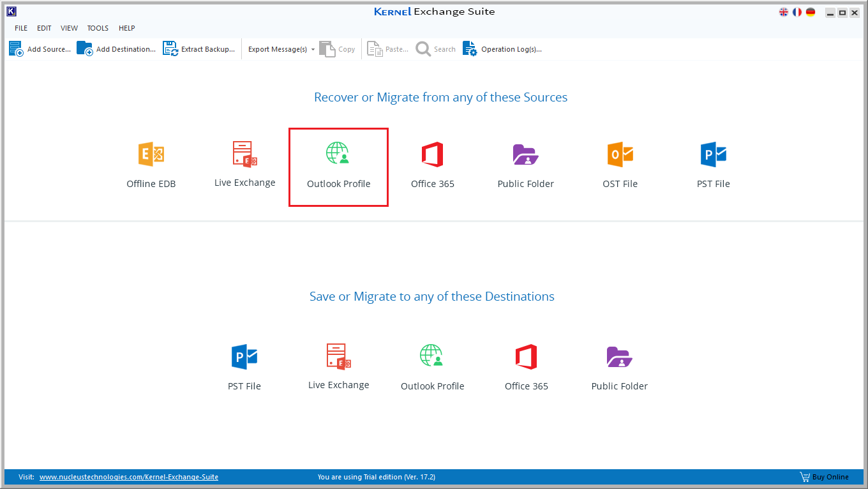This screenshot has height=489, width=868.
Task: Click Buy Online in status bar
Action: click(x=825, y=477)
